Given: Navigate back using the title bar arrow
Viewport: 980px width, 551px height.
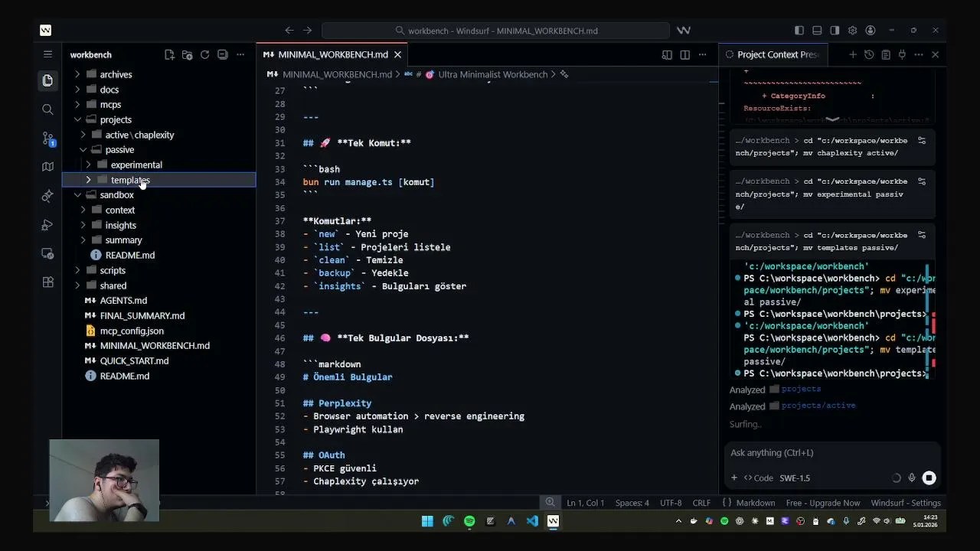Looking at the screenshot, I should pyautogui.click(x=289, y=31).
